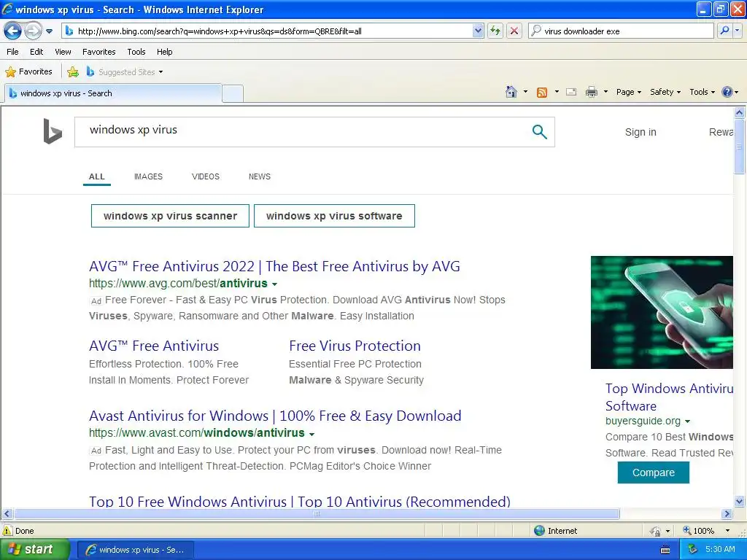The height and width of the screenshot is (560, 747).
Task: Open the search provider dropdown arrow
Action: click(x=737, y=31)
